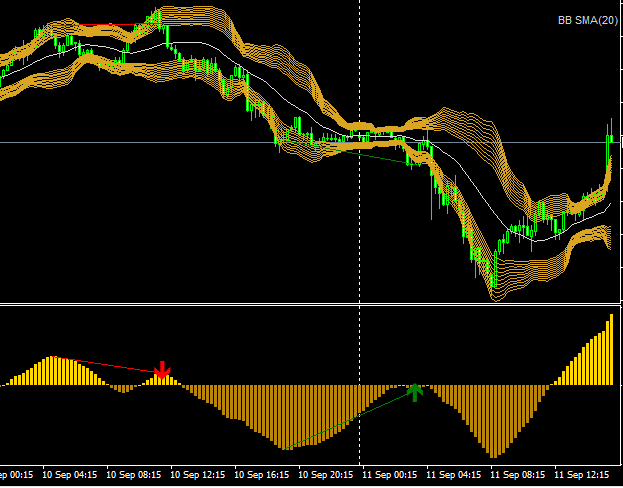Click the red horizontal line above price candles
This screenshot has height=488, width=623.
[x=108, y=24]
